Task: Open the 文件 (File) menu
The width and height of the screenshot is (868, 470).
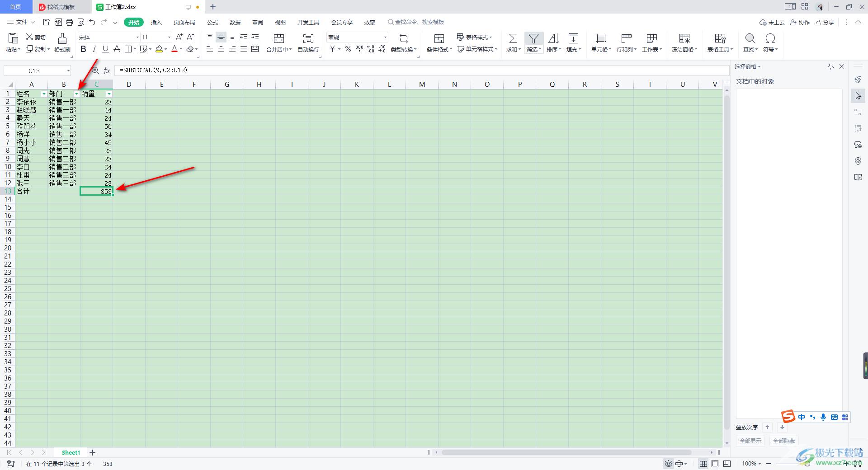Action: [21, 22]
